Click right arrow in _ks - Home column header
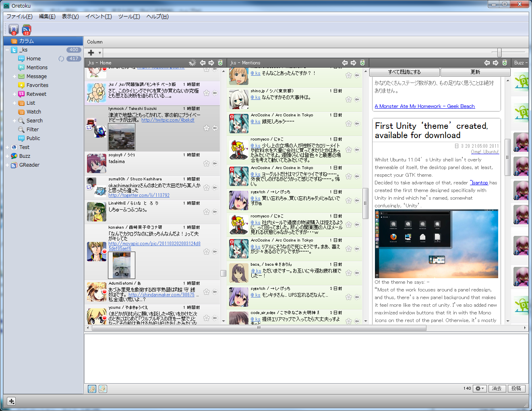The height and width of the screenshot is (411, 532). (x=211, y=62)
